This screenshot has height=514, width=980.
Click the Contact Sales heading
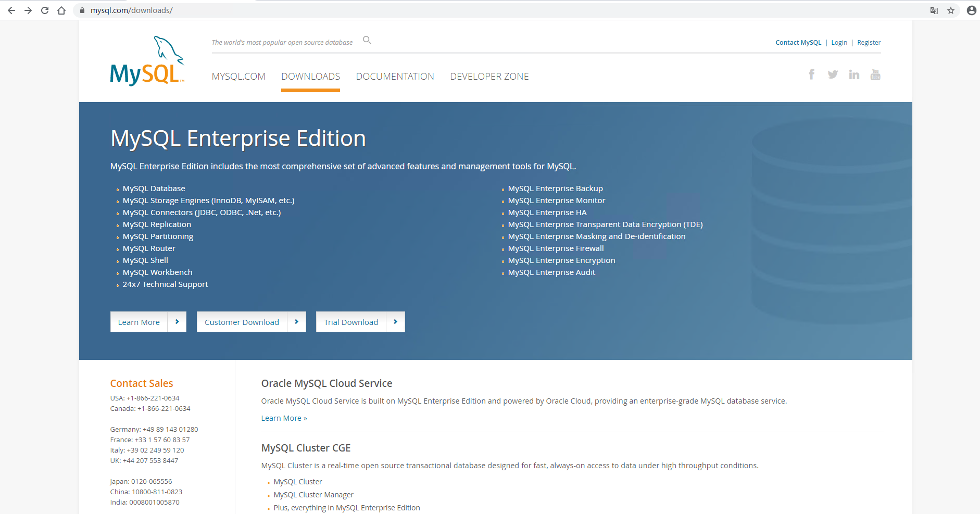pyautogui.click(x=142, y=383)
